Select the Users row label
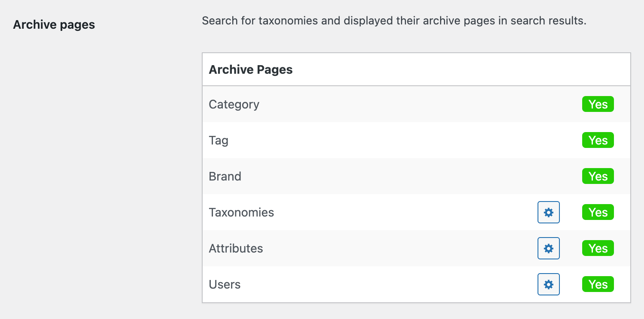Viewport: 644px width, 319px height. 225,285
